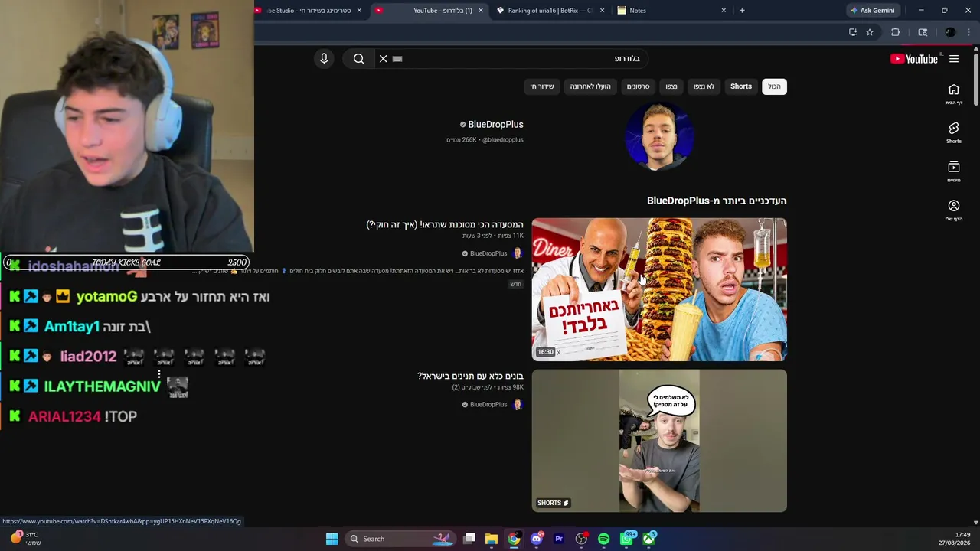Select the שידור חי filter chip
Screen dimensions: 980x551
tap(542, 86)
